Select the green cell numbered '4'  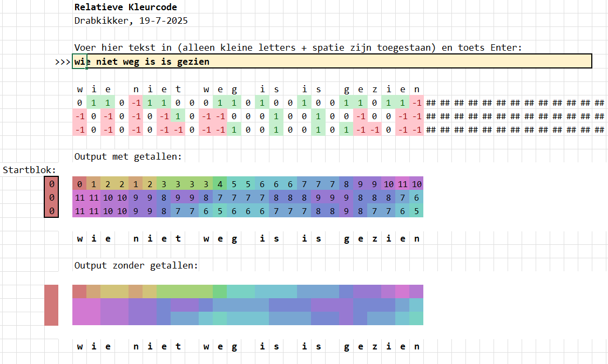pyautogui.click(x=220, y=184)
